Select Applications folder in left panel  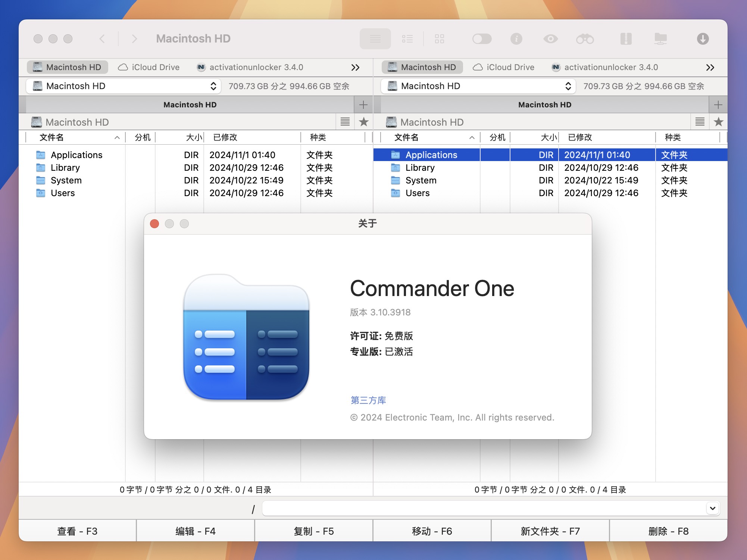point(196,155)
